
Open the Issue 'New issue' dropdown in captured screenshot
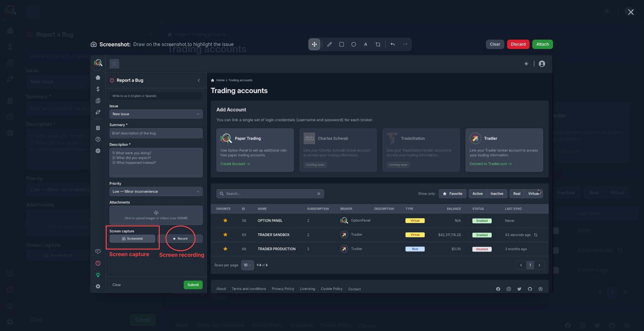tap(156, 114)
